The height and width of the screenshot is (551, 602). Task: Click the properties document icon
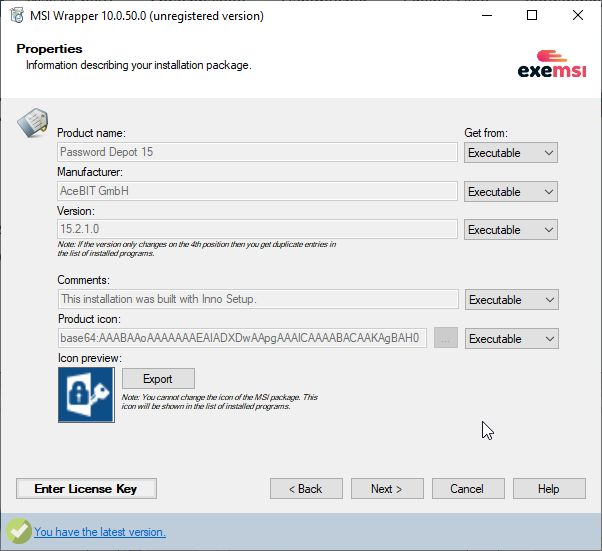[33, 122]
